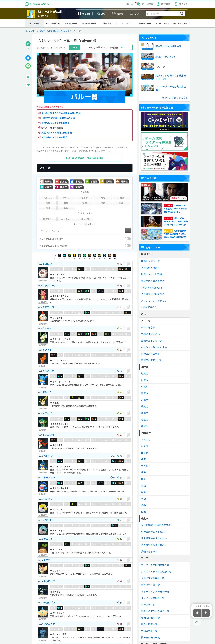The width and height of the screenshot is (215, 644).
Task: Select the 全パルの配合表 tab
Action: click(53, 24)
